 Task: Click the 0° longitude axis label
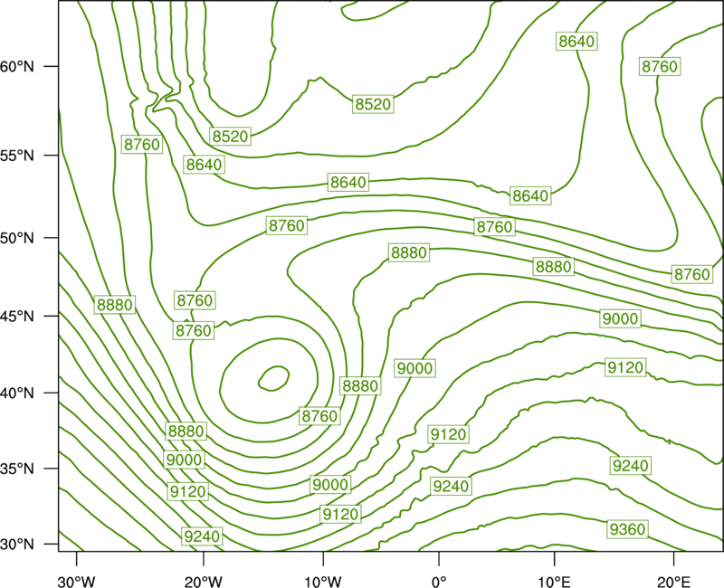coord(439,582)
